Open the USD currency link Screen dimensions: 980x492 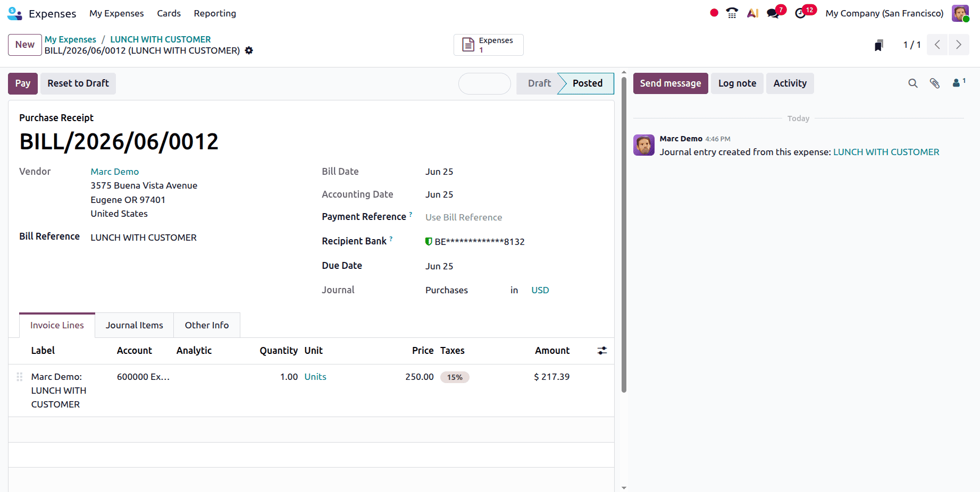point(540,290)
